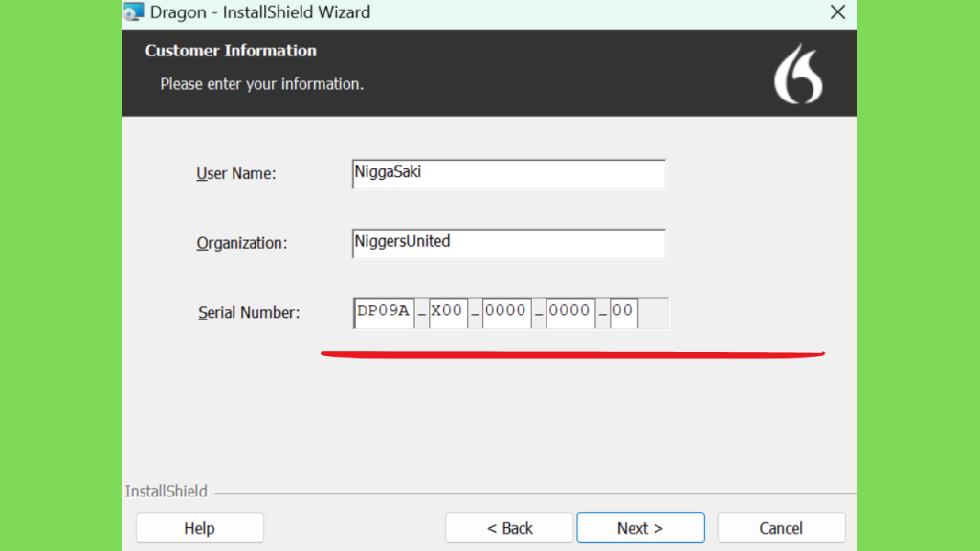
Task: Click the Customer Information heading
Action: point(231,51)
